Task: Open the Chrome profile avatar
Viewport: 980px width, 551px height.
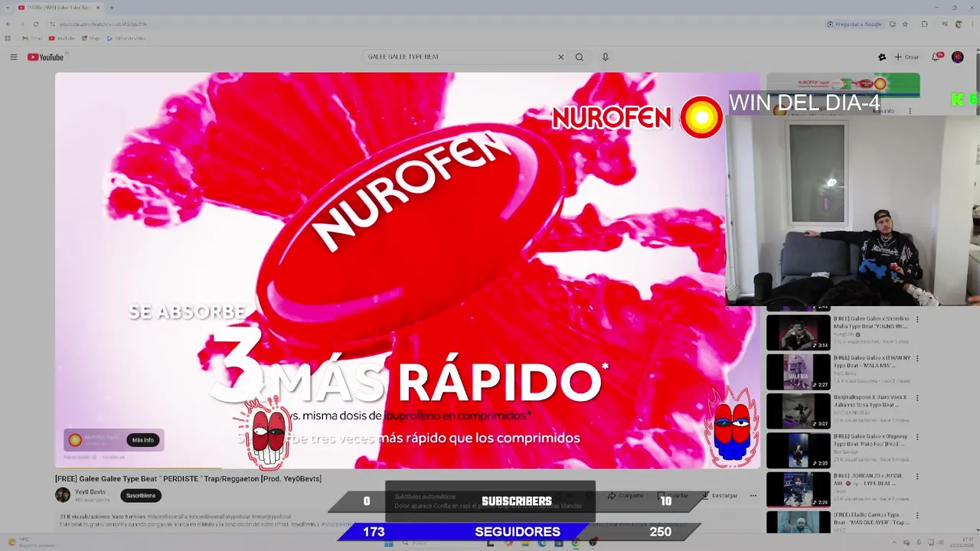Action: pyautogui.click(x=959, y=24)
